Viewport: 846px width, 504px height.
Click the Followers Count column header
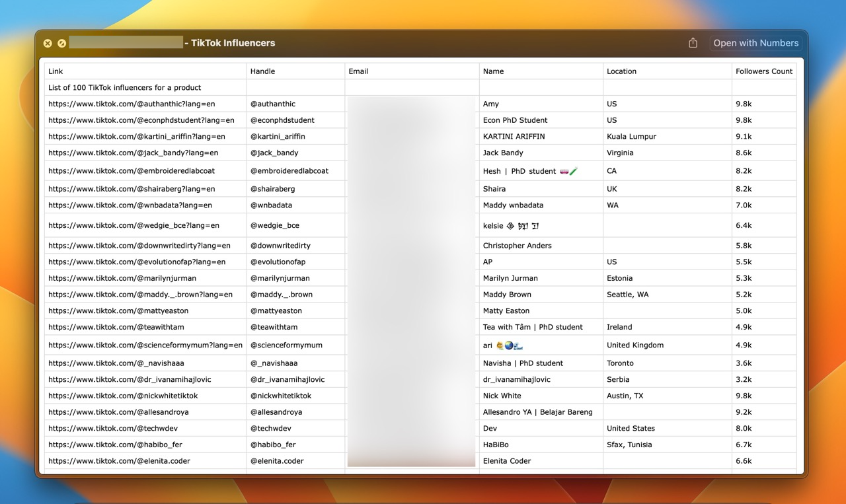[x=764, y=71]
